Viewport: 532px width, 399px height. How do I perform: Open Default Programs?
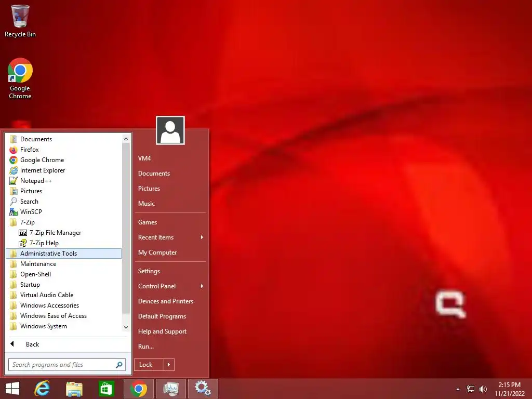(x=170, y=316)
